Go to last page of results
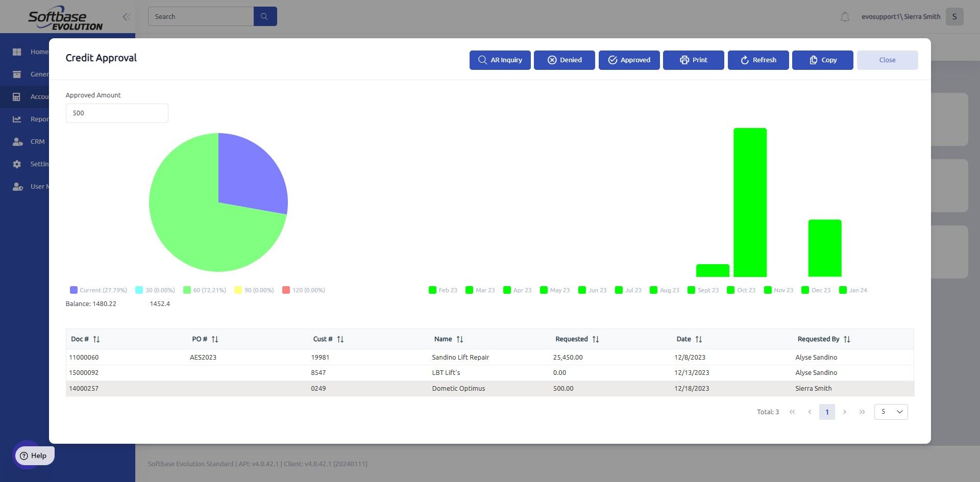This screenshot has height=482, width=980. (x=862, y=412)
